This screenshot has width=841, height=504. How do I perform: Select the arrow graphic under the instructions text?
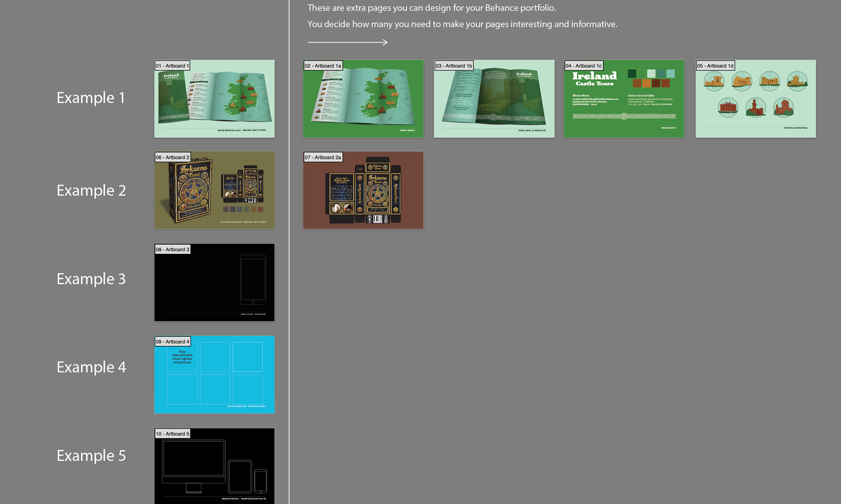click(348, 42)
